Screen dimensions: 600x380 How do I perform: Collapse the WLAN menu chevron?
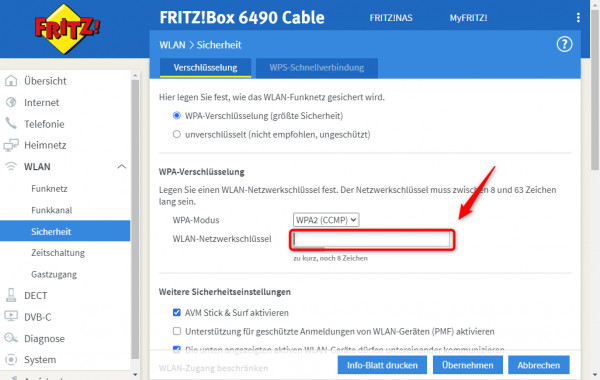(122, 166)
